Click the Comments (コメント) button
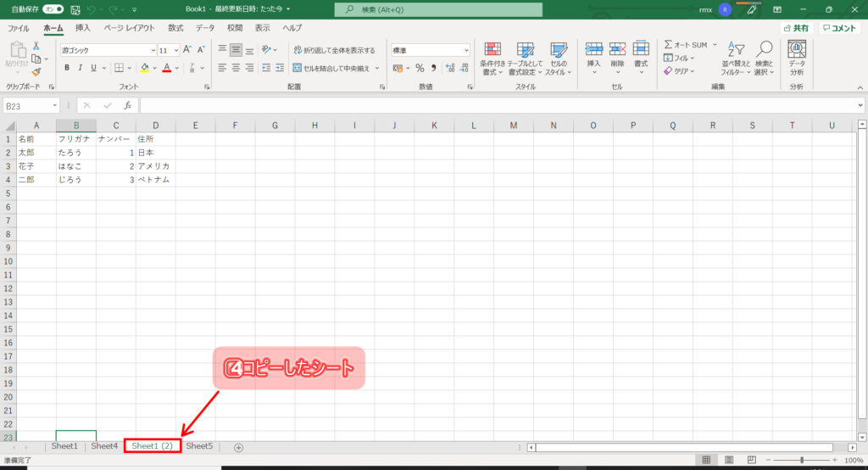868x470 pixels. pyautogui.click(x=840, y=28)
